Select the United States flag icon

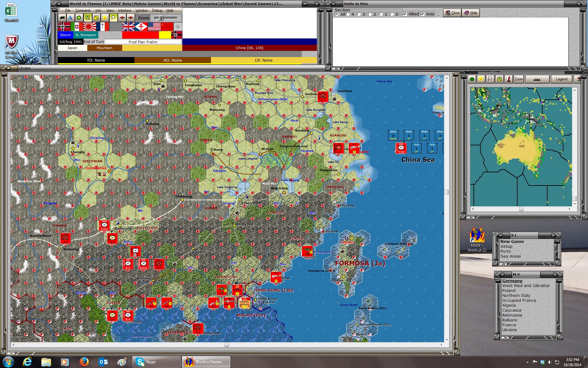tap(154, 27)
